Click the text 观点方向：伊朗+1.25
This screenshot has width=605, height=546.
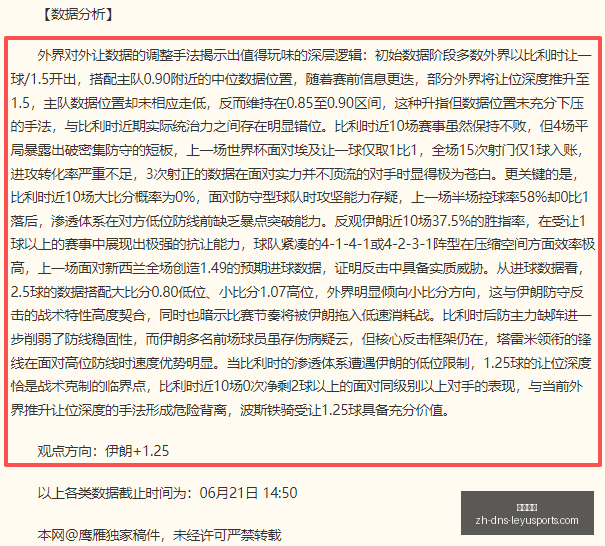point(103,451)
